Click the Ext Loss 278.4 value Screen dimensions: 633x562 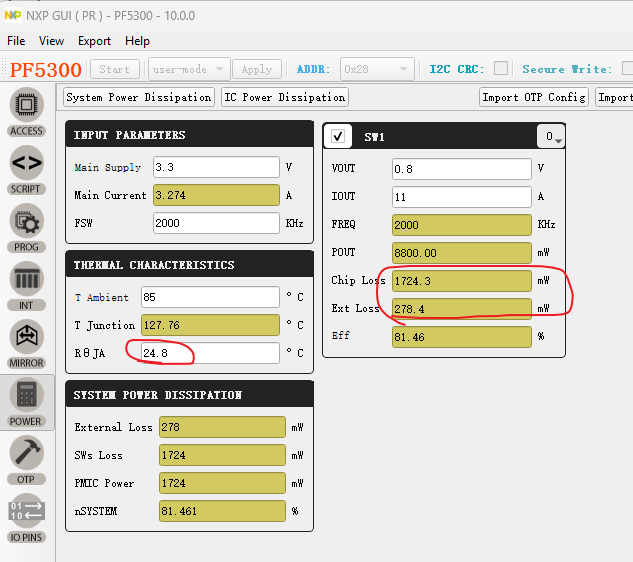(462, 309)
